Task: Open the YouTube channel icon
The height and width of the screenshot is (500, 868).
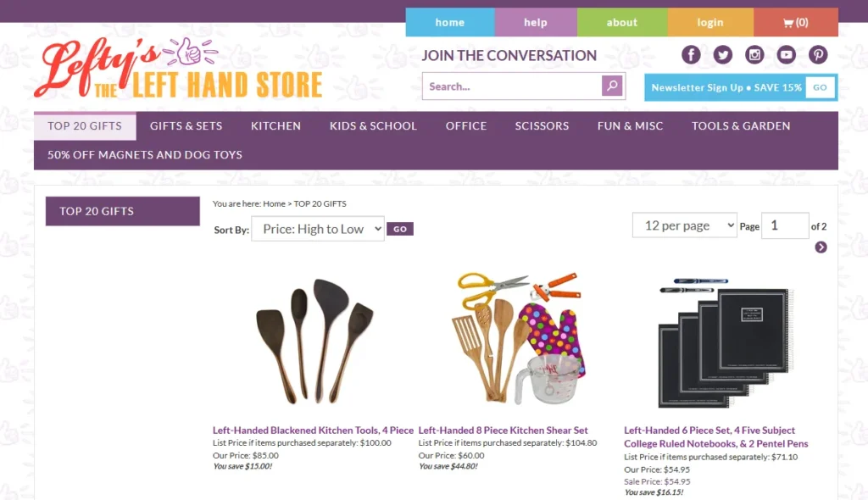Action: [x=786, y=54]
